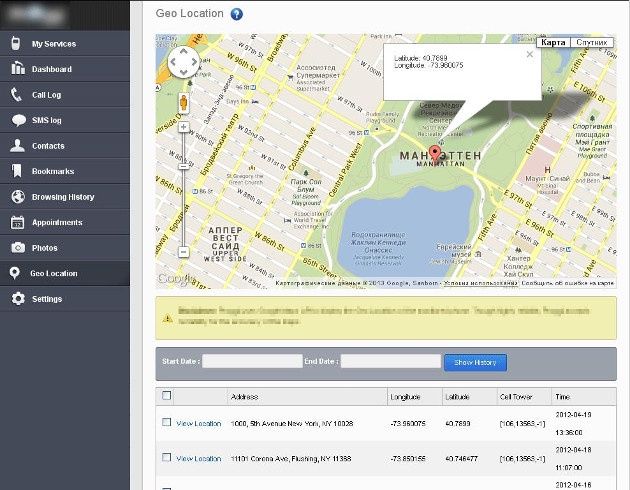Open My Services menu item
Screen dimensions: 630x490
(x=65, y=43)
